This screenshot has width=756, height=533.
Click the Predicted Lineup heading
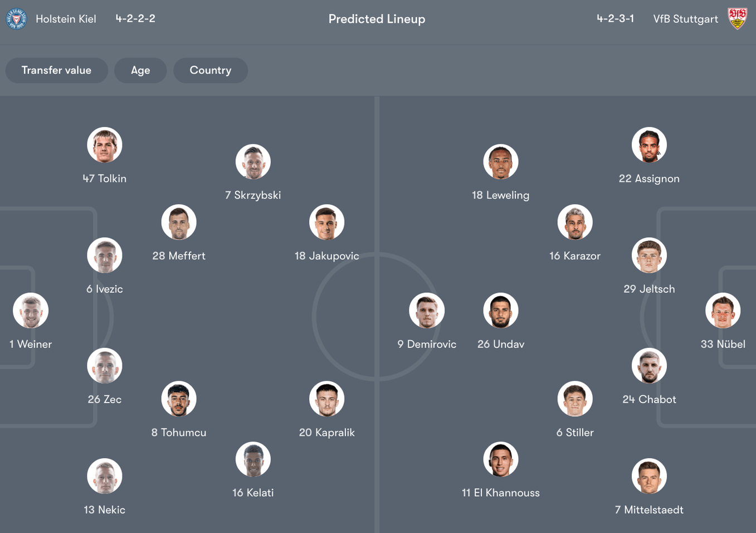(377, 18)
